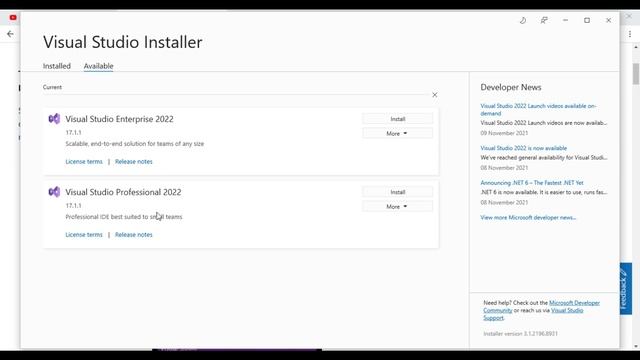This screenshot has height=360, width=640.
Task: Click the Professional version 17.1.1 text
Action: [73, 206]
